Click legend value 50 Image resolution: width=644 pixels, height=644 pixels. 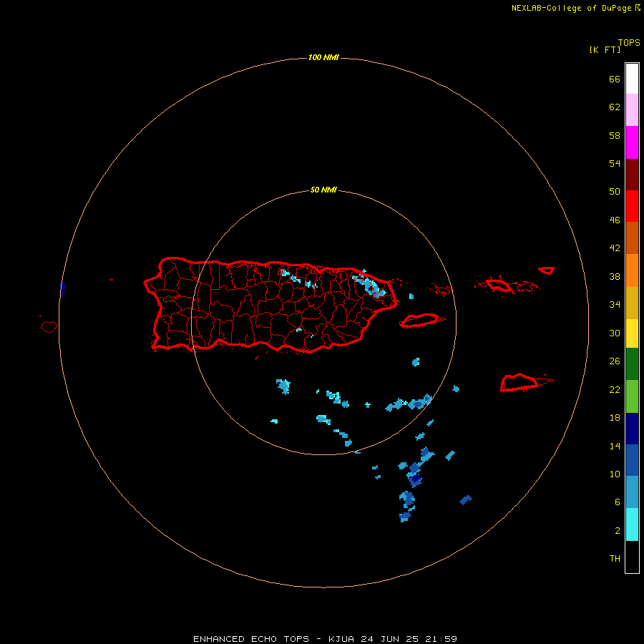point(615,191)
